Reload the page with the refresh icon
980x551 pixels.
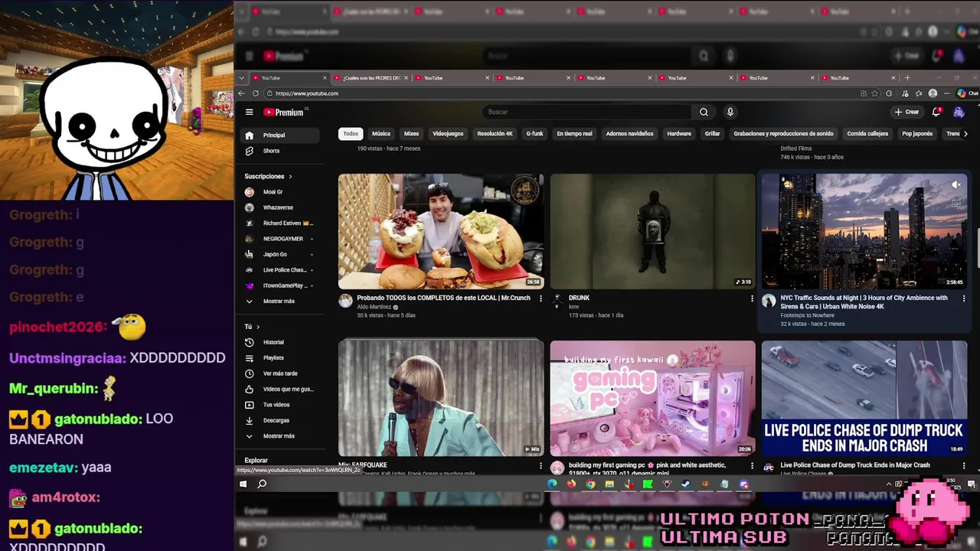click(x=256, y=93)
